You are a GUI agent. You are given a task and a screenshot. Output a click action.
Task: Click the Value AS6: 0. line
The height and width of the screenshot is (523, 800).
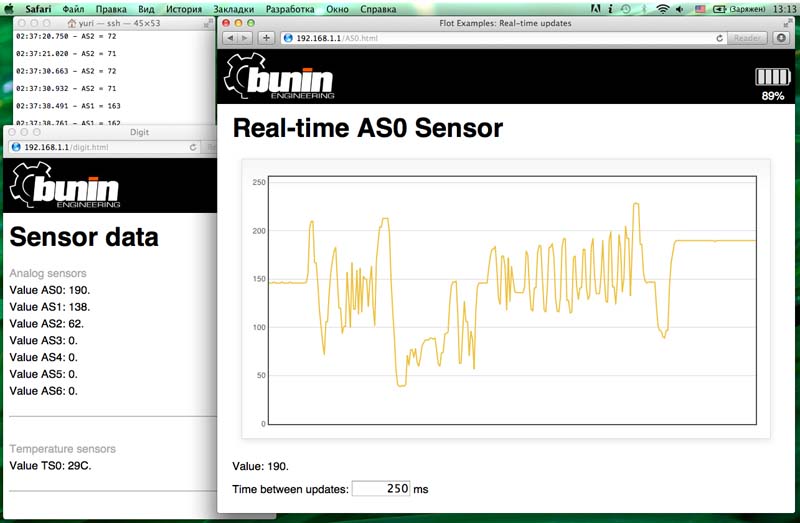click(x=43, y=391)
